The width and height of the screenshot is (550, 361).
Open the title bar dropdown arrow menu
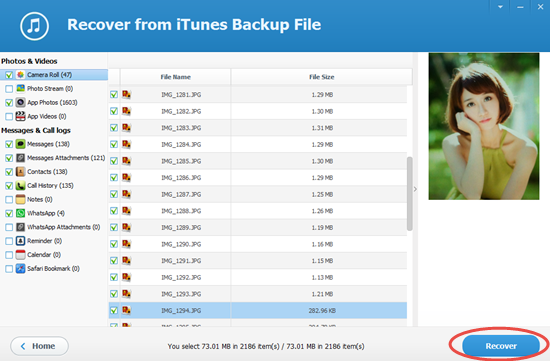coord(500,7)
